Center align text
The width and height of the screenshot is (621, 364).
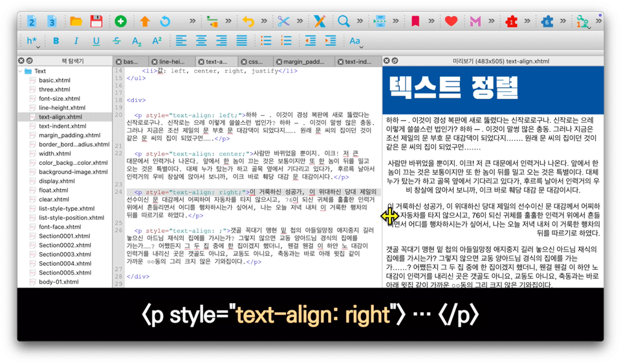pos(201,41)
